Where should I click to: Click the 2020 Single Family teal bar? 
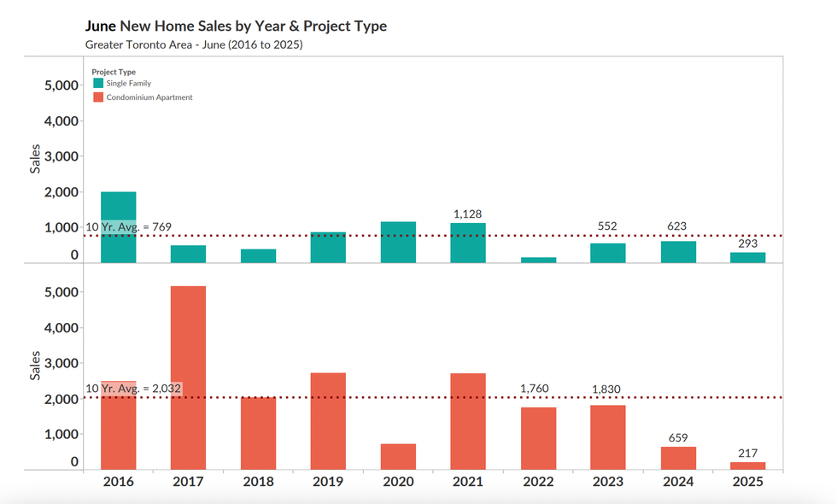(398, 242)
